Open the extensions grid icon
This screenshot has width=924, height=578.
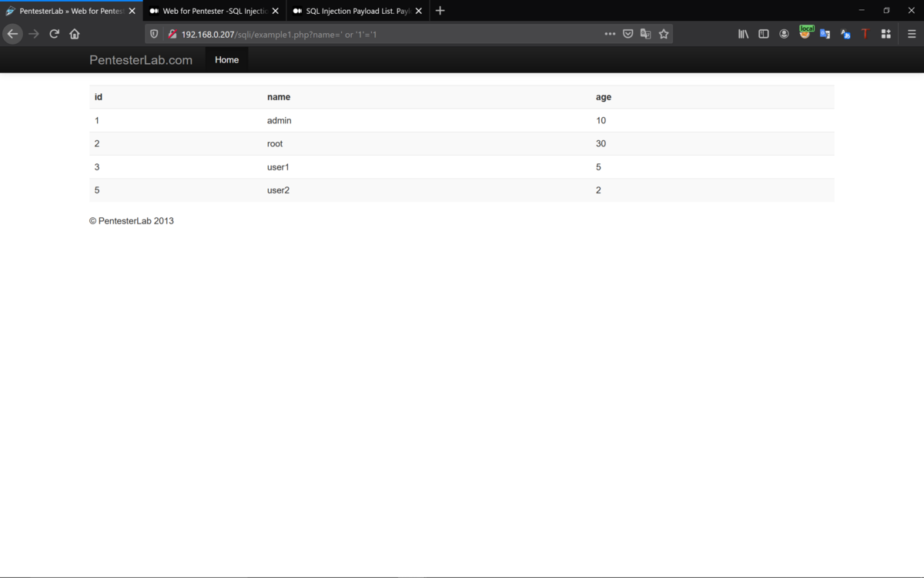[885, 34]
